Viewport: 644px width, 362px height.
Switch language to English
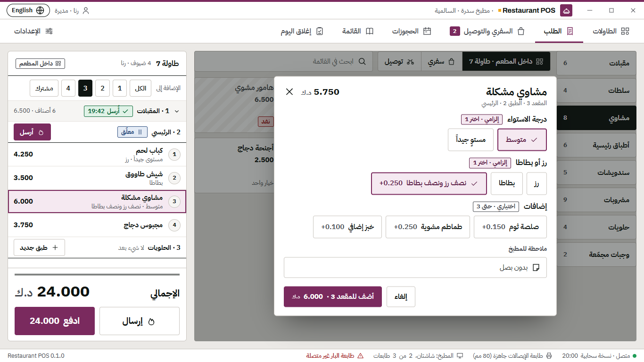click(x=28, y=10)
